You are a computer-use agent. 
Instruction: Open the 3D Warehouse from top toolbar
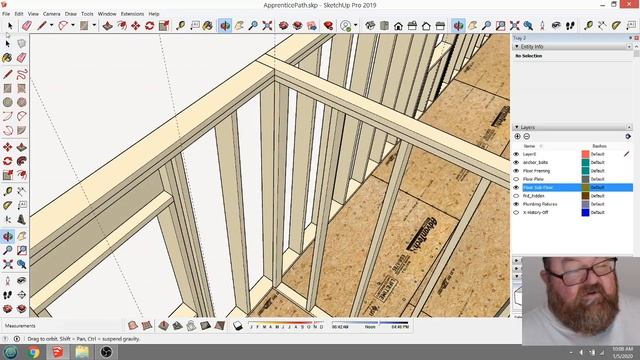click(284, 26)
